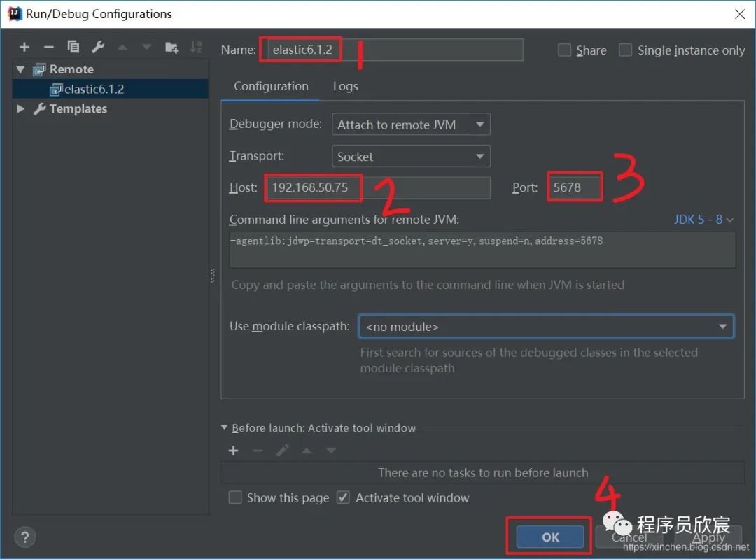Image resolution: width=756 pixels, height=559 pixels.
Task: Collapse the Remote tree node
Action: (20, 69)
